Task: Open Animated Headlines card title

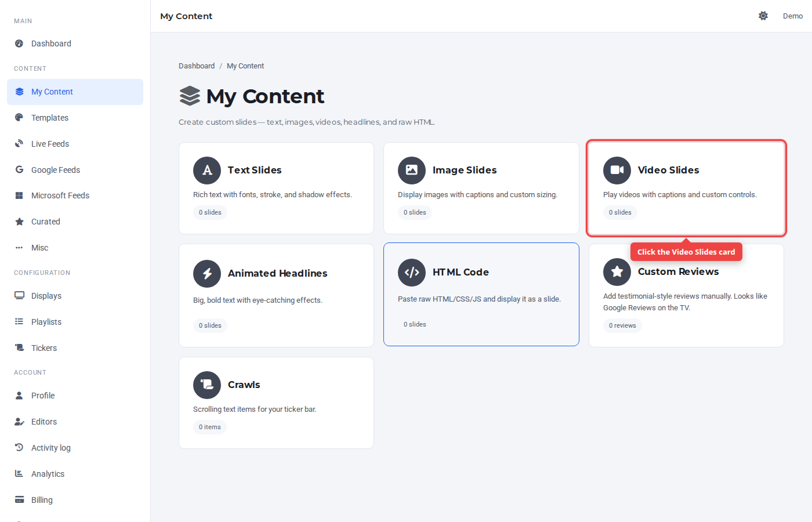Action: 277,273
